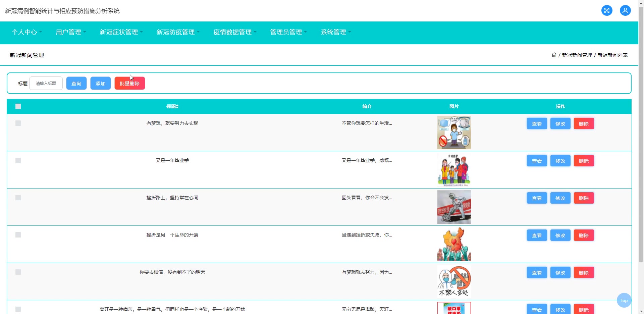
Task: Click the red 批量删除 button
Action: (x=129, y=84)
